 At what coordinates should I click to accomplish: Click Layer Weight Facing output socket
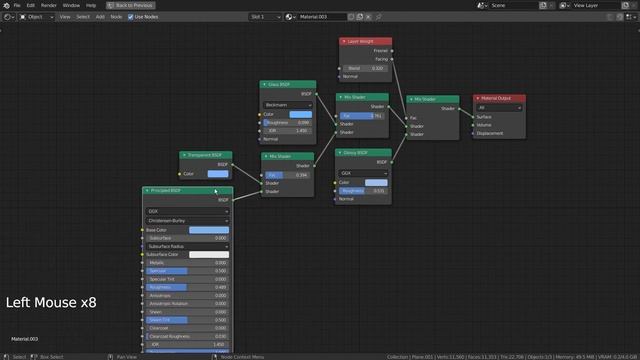click(x=392, y=59)
